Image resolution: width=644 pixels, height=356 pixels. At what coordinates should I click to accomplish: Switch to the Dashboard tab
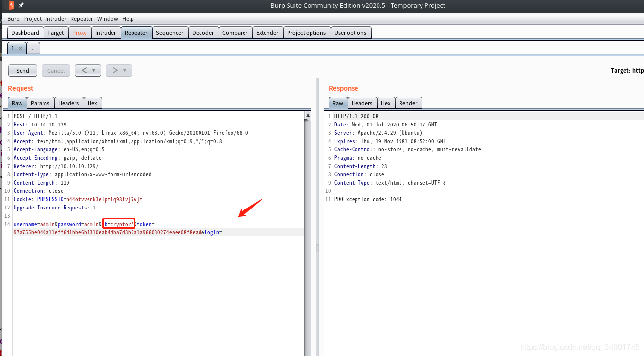coord(25,33)
